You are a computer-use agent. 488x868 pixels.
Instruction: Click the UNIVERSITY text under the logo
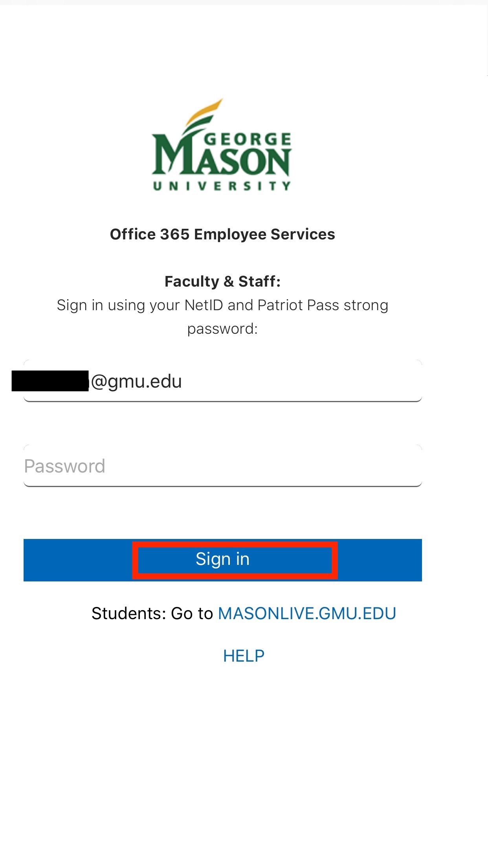tap(222, 186)
